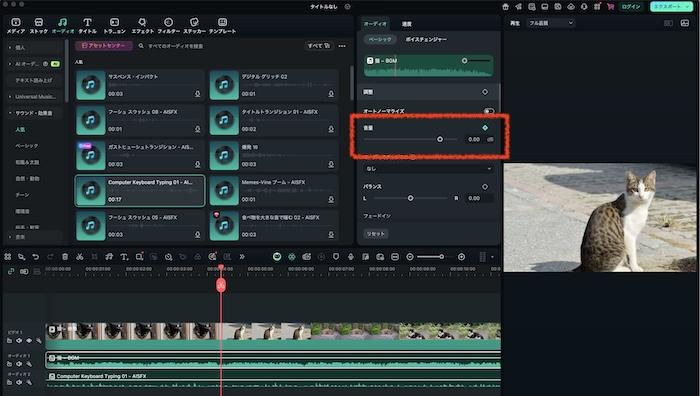Select the text T tool in the timeline toolbar
This screenshot has width=700, height=396.
[x=124, y=257]
